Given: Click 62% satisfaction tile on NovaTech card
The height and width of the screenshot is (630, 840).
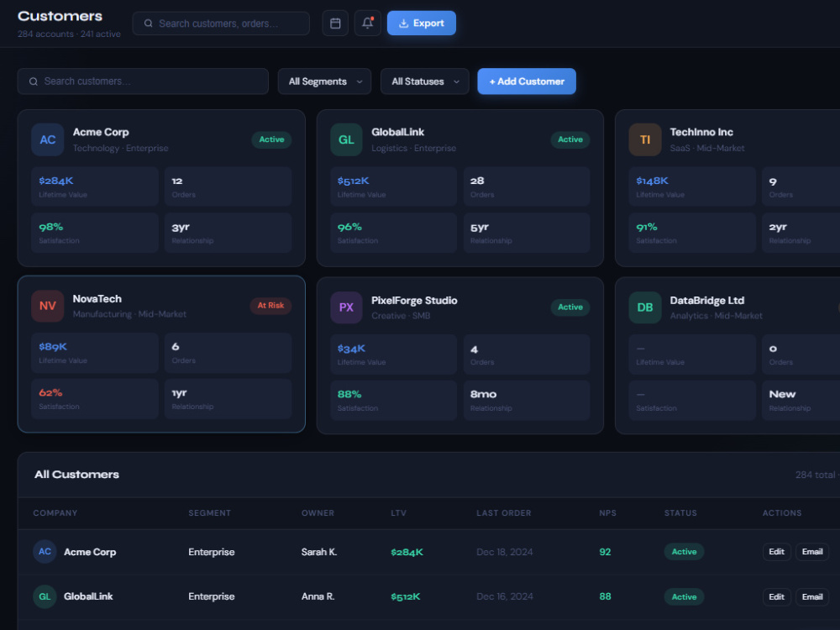Looking at the screenshot, I should (x=95, y=398).
